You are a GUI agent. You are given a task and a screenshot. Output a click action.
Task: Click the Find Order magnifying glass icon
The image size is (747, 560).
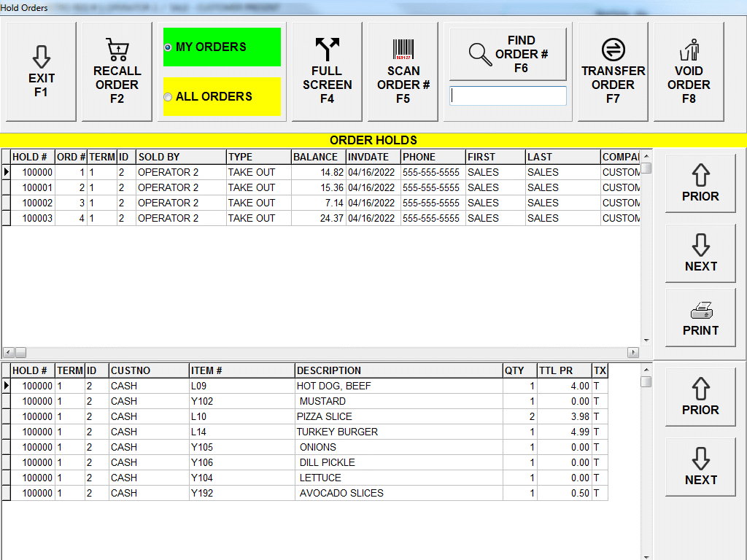[x=480, y=55]
